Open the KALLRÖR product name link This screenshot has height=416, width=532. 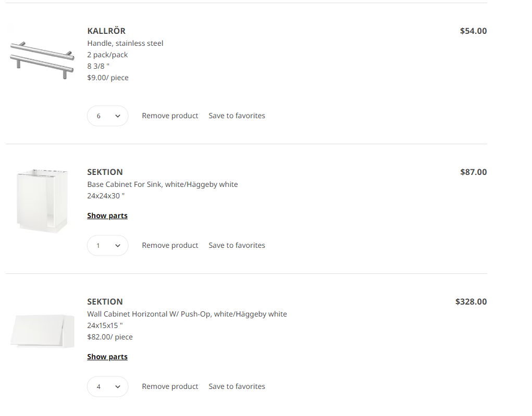coord(106,31)
